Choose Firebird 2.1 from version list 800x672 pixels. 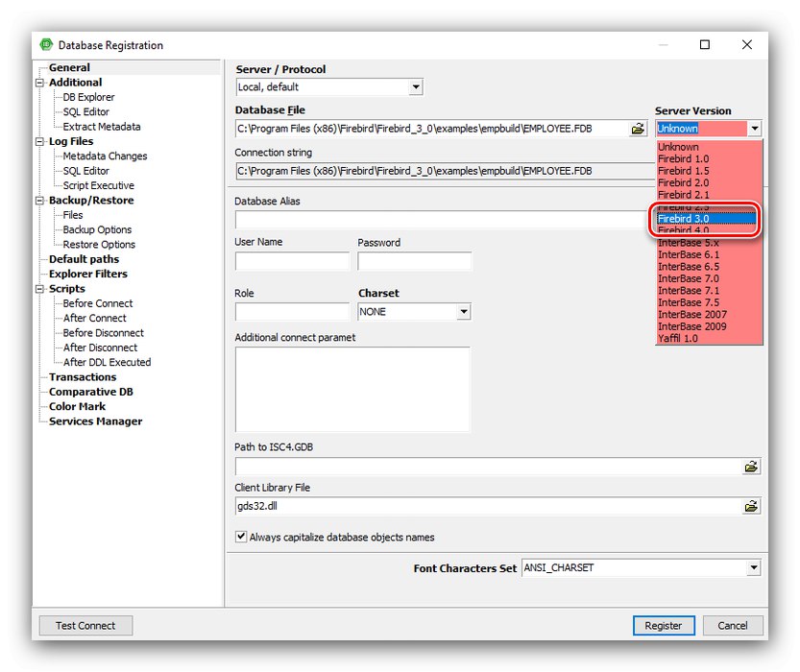pos(709,195)
